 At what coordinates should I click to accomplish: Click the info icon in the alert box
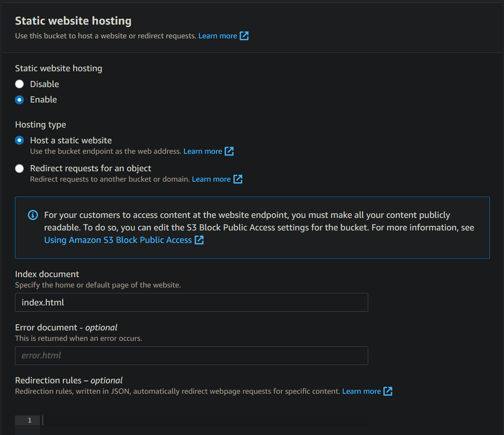(33, 215)
